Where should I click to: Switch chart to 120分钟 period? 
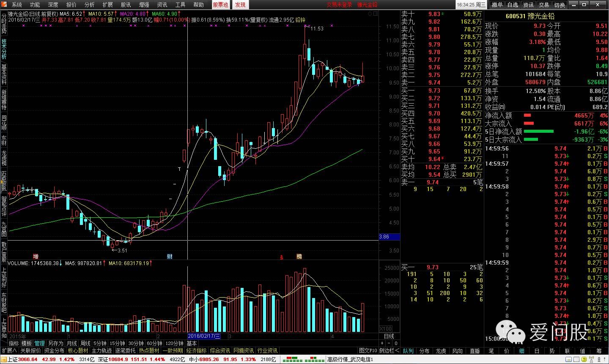(x=175, y=343)
